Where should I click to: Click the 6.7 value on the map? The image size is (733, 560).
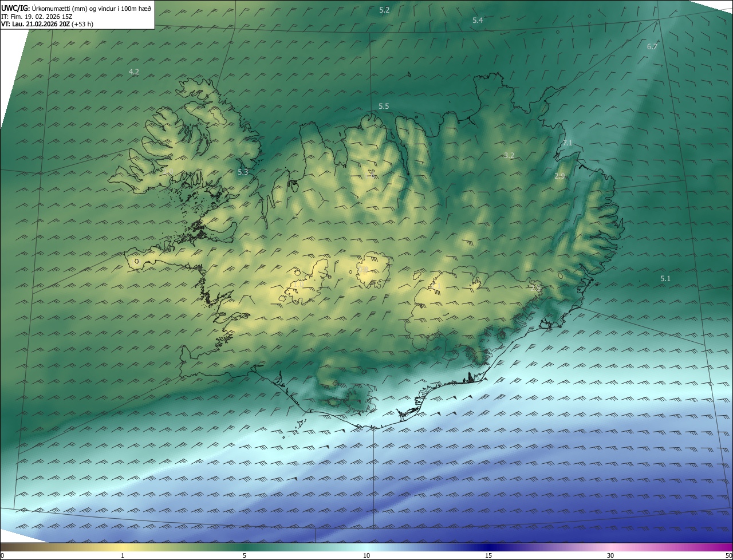(x=652, y=46)
